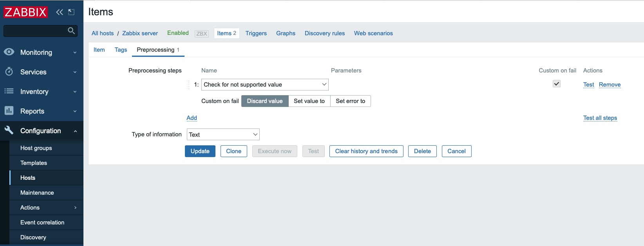Select the Preprocessing tab
This screenshot has width=644, height=246.
click(x=158, y=50)
